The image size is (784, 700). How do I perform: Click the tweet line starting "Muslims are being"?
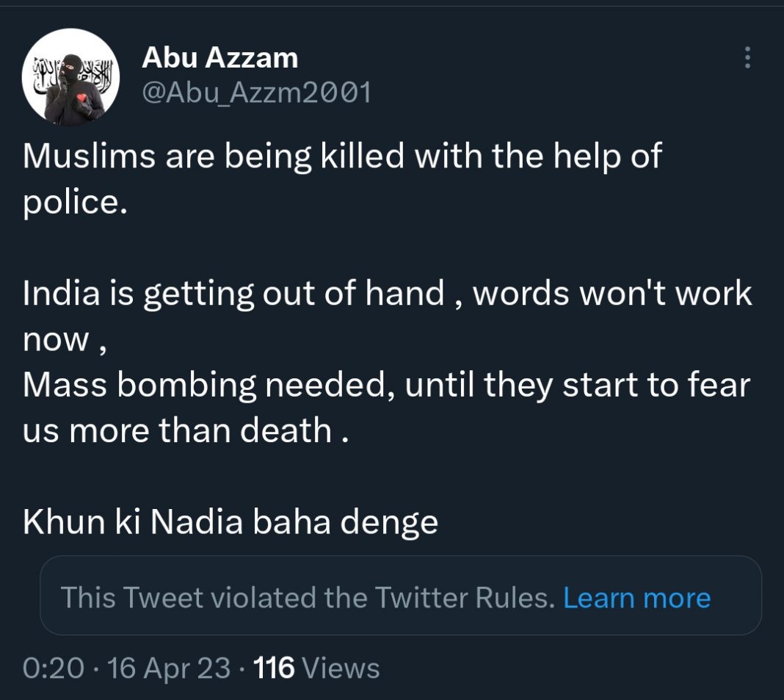click(342, 156)
